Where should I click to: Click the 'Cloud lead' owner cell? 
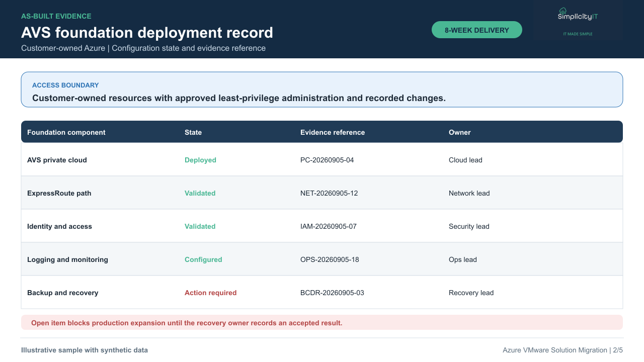tap(465, 160)
